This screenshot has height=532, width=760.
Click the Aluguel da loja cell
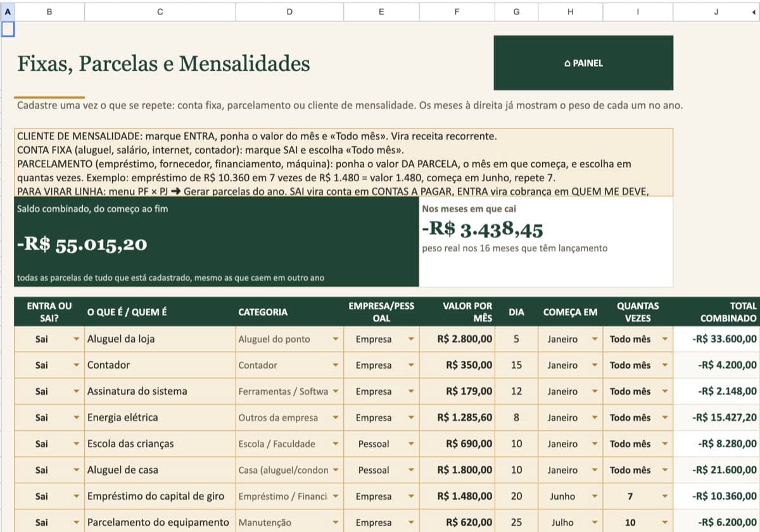pyautogui.click(x=160, y=339)
